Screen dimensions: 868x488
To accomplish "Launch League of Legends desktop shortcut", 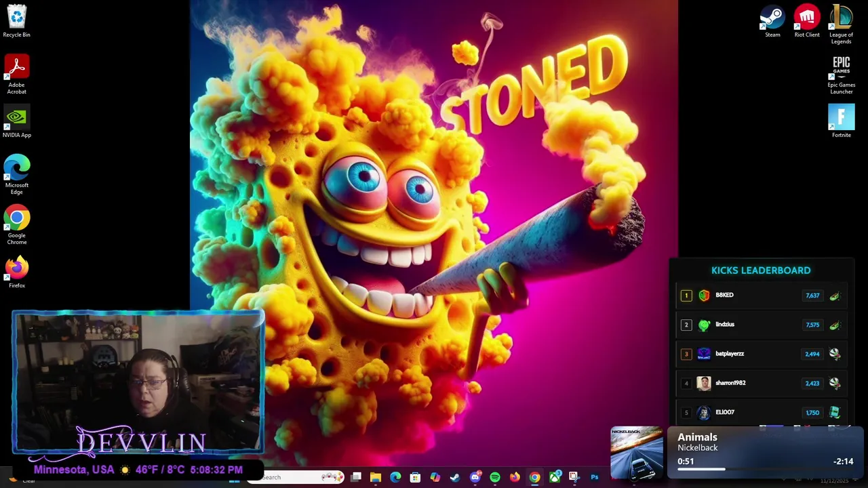I will (x=841, y=24).
